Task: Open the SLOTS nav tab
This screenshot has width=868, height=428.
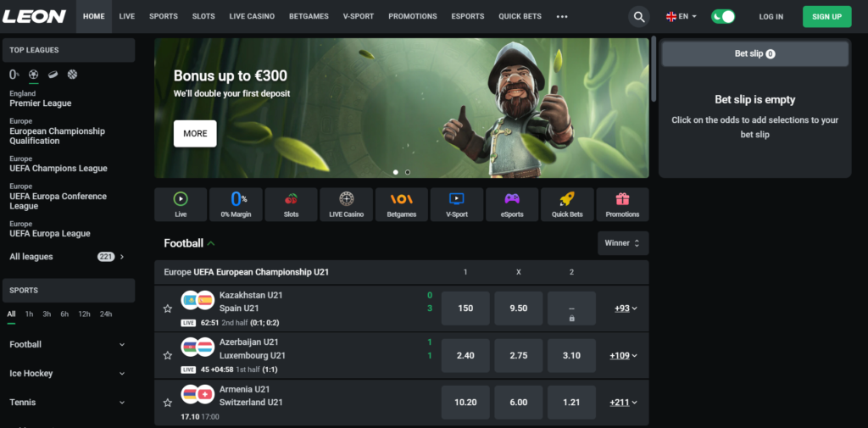Action: pyautogui.click(x=203, y=17)
